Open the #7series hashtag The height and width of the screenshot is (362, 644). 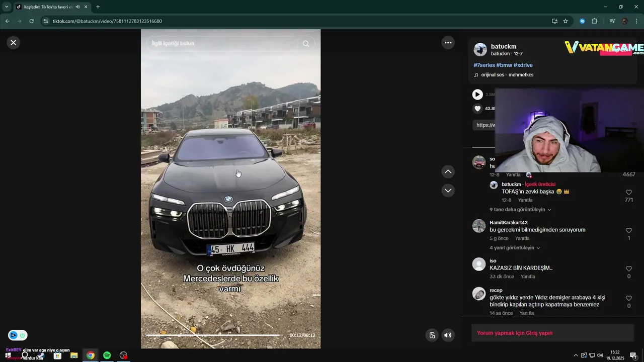(484, 65)
